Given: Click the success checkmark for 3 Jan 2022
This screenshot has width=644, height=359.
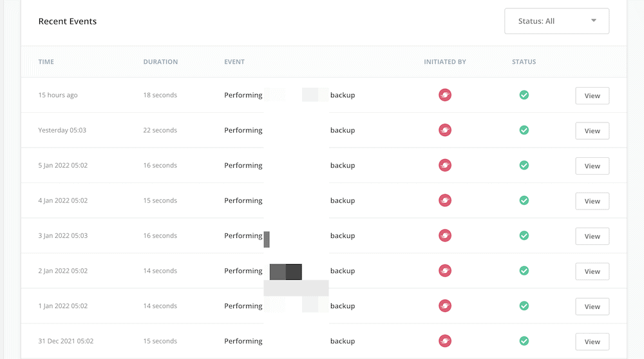Looking at the screenshot, I should coord(524,236).
